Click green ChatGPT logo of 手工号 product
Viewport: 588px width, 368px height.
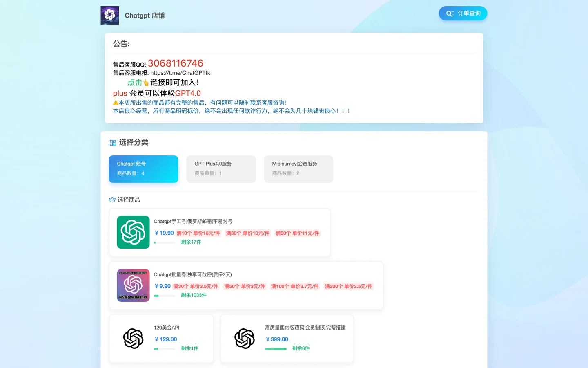pyautogui.click(x=133, y=232)
